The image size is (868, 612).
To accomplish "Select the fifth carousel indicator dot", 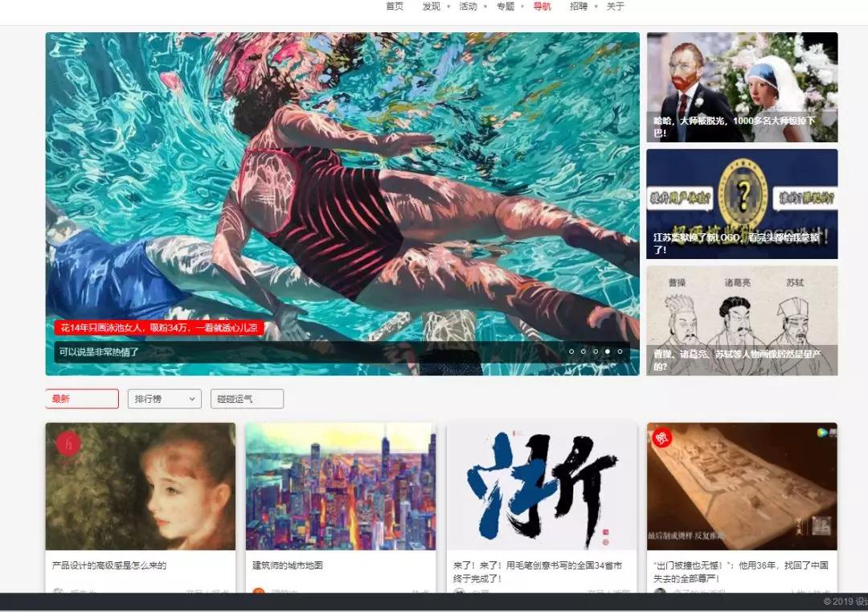I will [x=618, y=351].
